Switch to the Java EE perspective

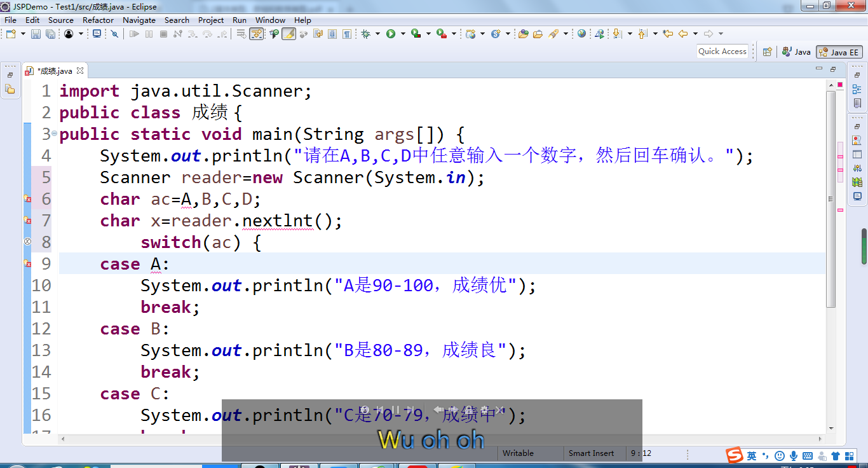[x=839, y=52]
